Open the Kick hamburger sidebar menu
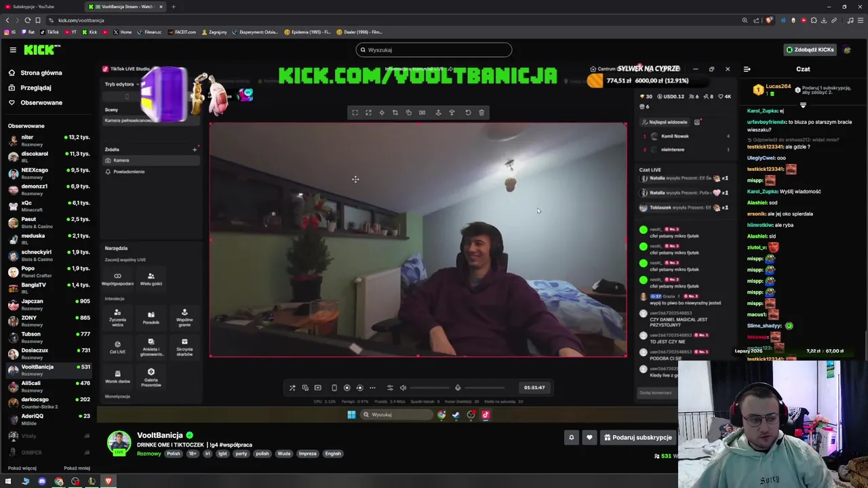 pos(13,49)
